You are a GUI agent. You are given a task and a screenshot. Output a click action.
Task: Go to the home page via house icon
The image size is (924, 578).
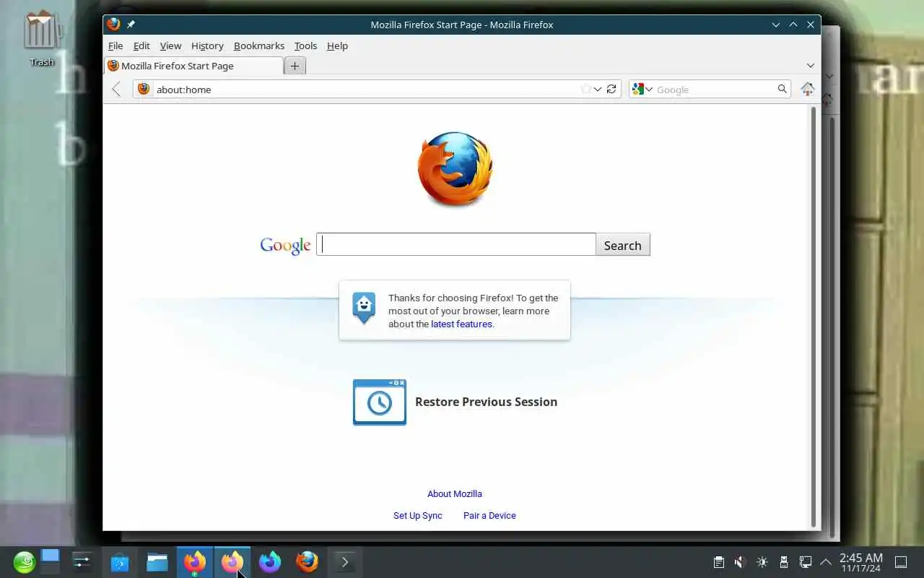(x=807, y=89)
